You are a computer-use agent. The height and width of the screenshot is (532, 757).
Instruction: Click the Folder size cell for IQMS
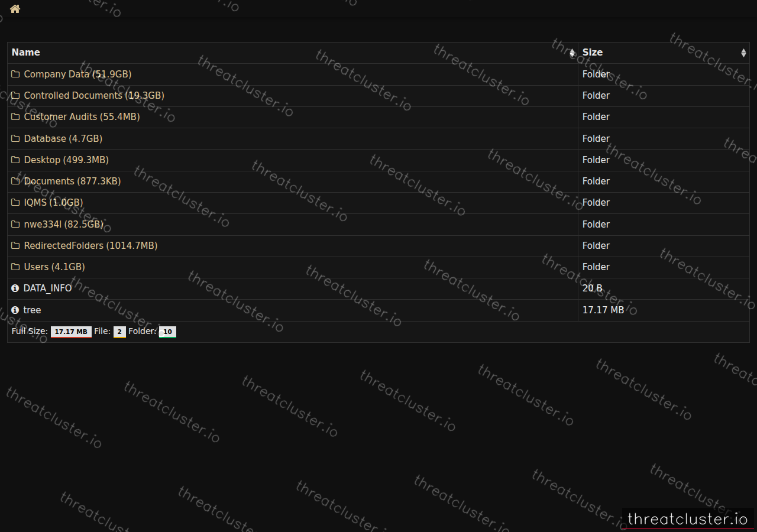[664, 203]
